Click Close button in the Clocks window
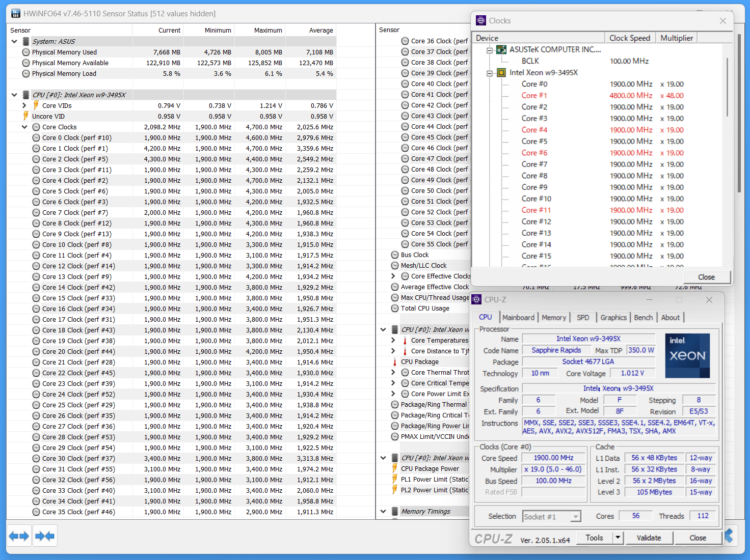Viewport: 750px width, 560px height. point(706,277)
